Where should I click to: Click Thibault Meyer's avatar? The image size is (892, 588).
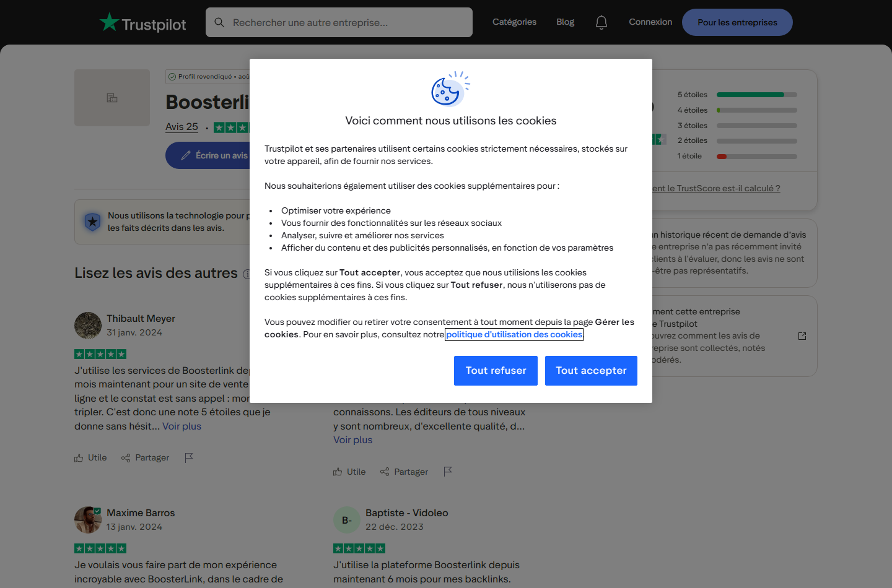pyautogui.click(x=88, y=326)
